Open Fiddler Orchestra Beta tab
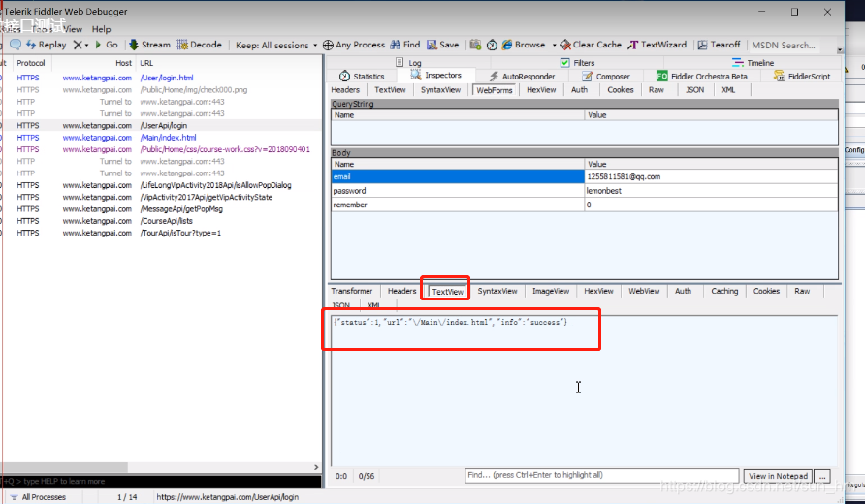This screenshot has width=865, height=504. coord(702,77)
